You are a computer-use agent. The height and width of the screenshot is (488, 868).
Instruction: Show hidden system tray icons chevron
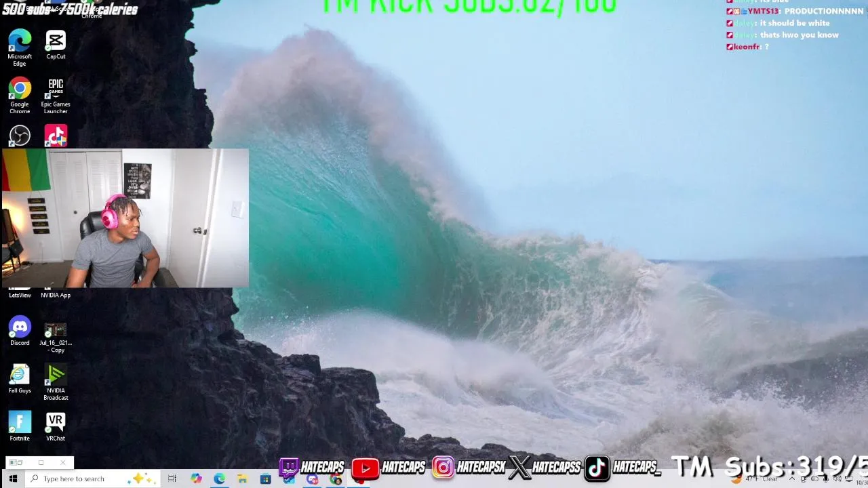click(x=792, y=479)
